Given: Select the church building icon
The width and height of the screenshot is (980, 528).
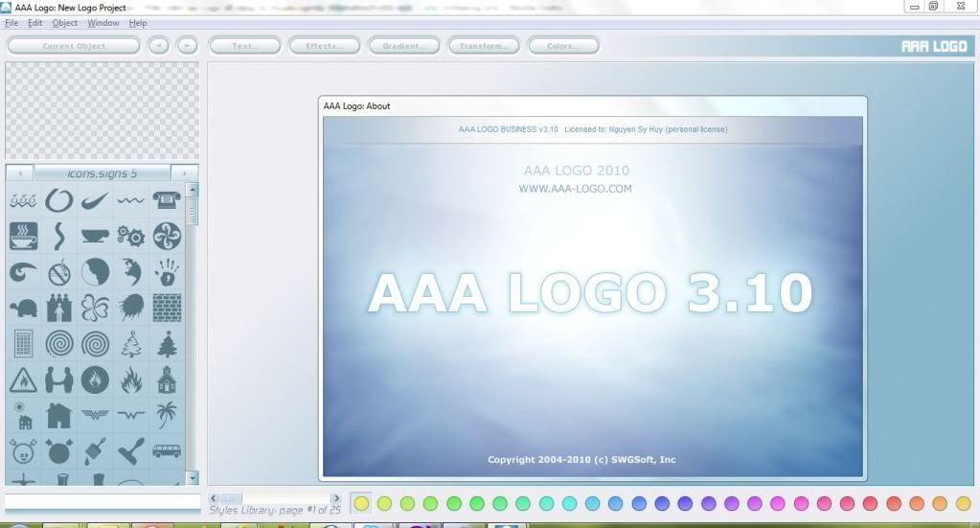Looking at the screenshot, I should coord(167,379).
